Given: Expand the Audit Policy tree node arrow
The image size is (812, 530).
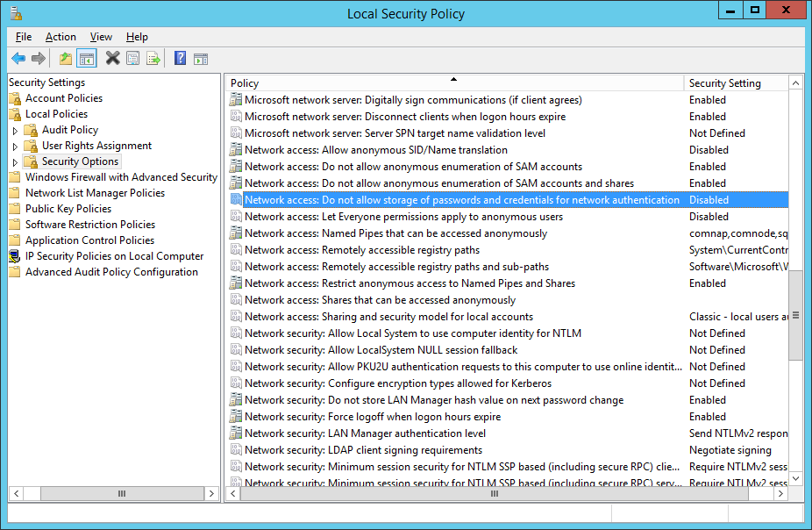Looking at the screenshot, I should 15,131.
